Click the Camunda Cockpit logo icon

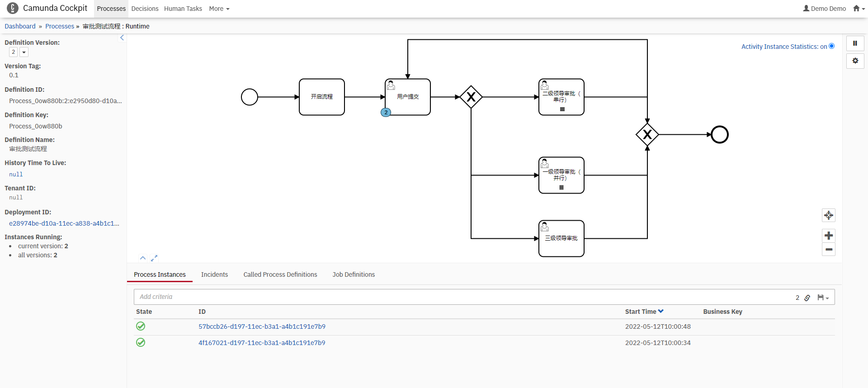pyautogui.click(x=13, y=8)
